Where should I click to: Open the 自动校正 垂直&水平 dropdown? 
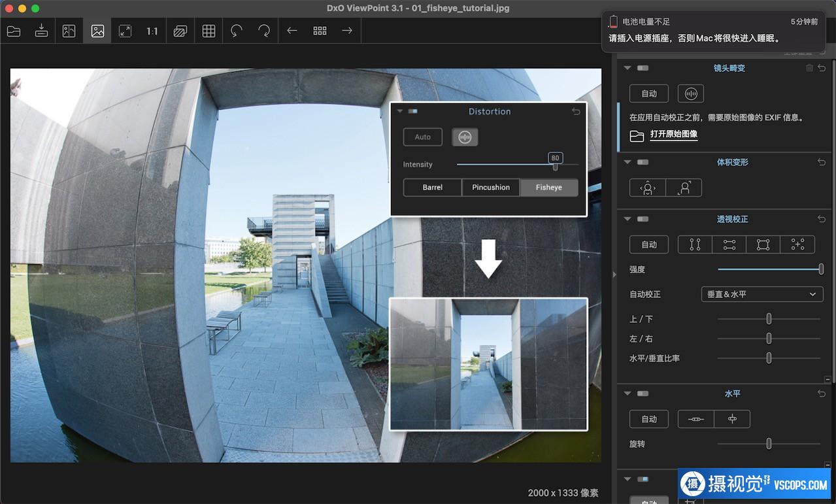pyautogui.click(x=761, y=294)
